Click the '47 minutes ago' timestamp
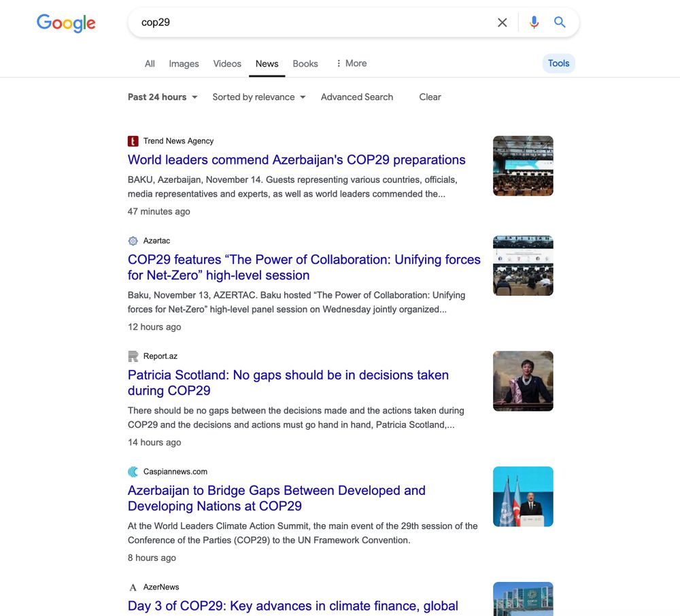680x616 pixels. (x=158, y=211)
